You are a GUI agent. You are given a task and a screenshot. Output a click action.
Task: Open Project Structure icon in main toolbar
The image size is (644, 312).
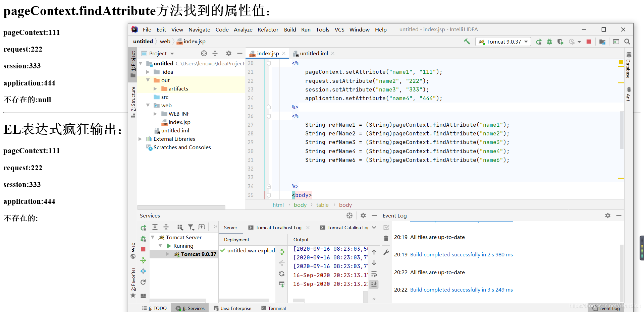pos(602,42)
